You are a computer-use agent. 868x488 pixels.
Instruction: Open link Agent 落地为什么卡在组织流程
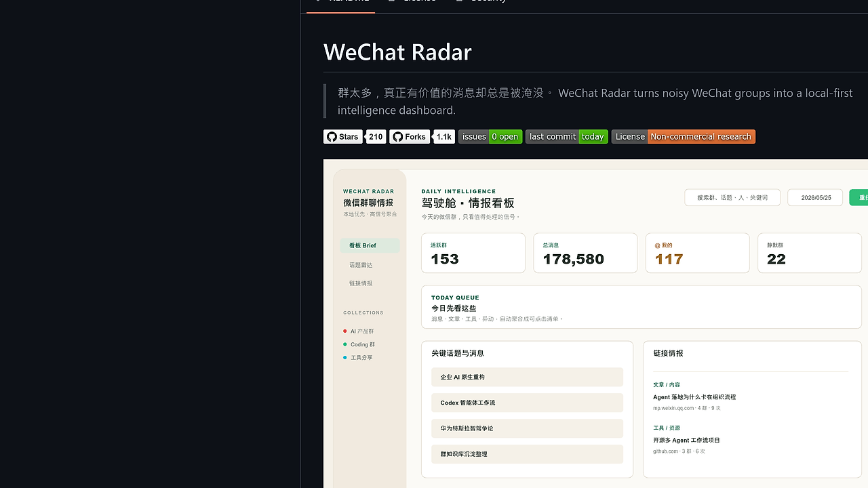(694, 397)
